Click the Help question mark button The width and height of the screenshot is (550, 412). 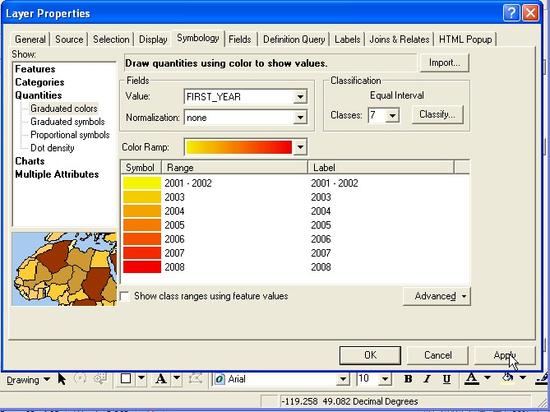tap(511, 14)
